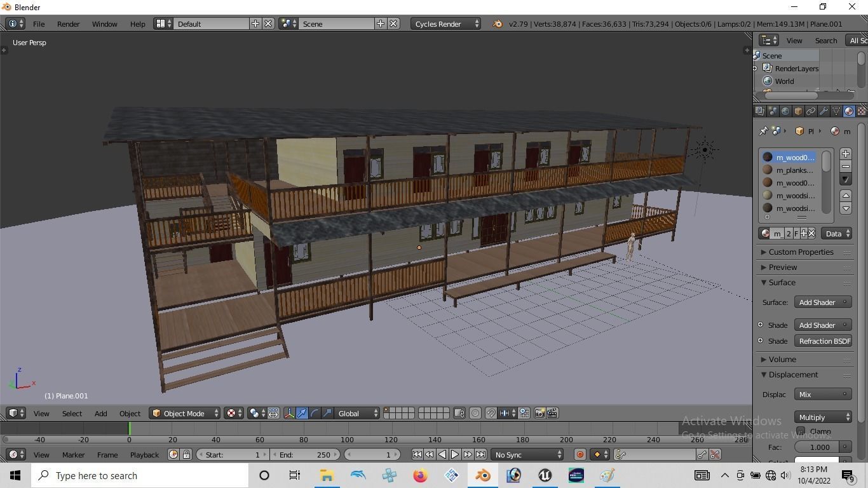Select the m_planks material slot
Screen dimensions: 868x488
point(789,170)
